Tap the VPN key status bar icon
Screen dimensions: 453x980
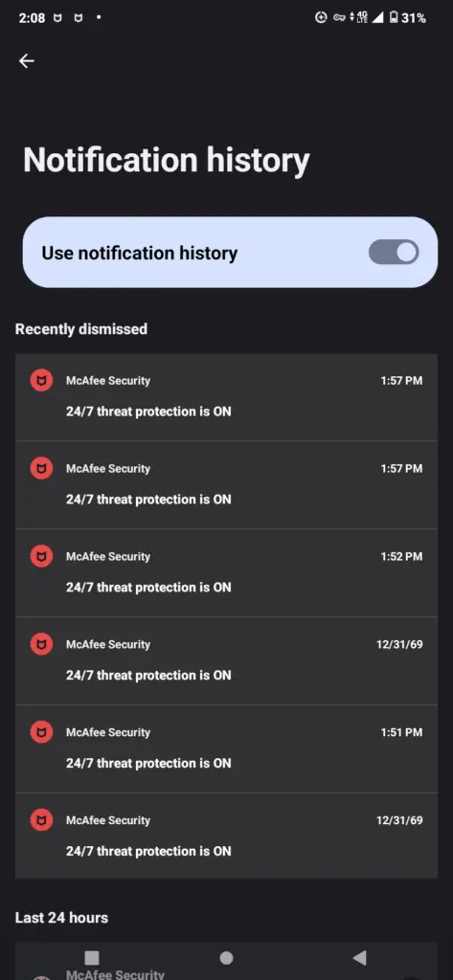click(x=339, y=17)
